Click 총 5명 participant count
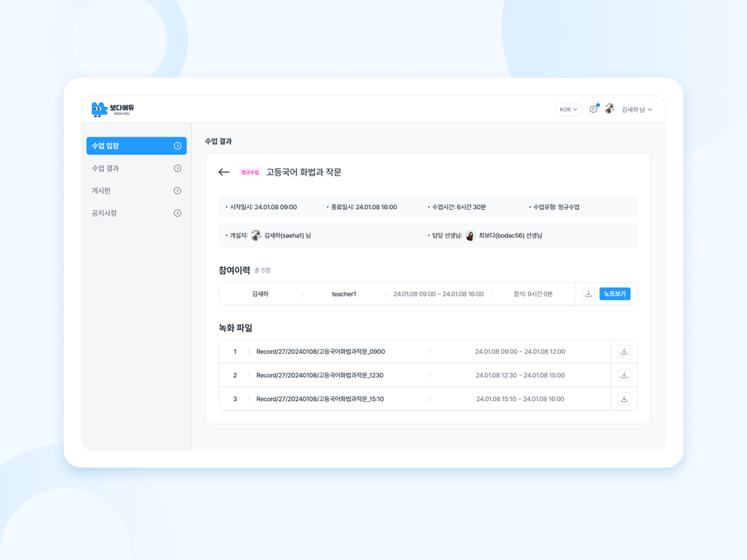 [x=262, y=270]
